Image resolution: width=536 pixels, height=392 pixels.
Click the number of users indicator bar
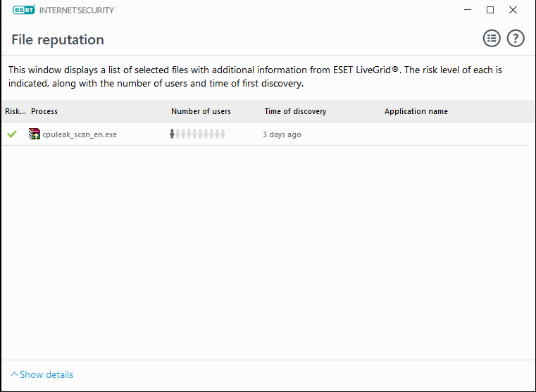coord(197,134)
